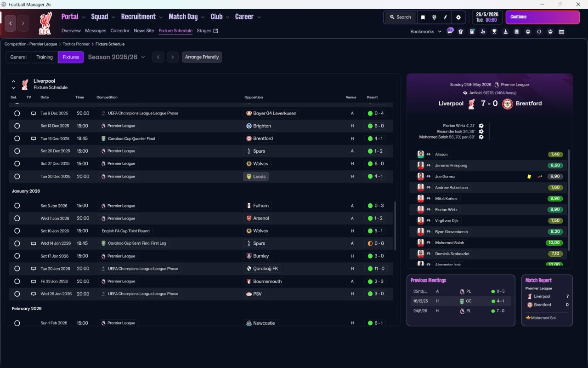Click the Liverpool club crest in the header
The height and width of the screenshot is (368, 588).
point(45,23)
